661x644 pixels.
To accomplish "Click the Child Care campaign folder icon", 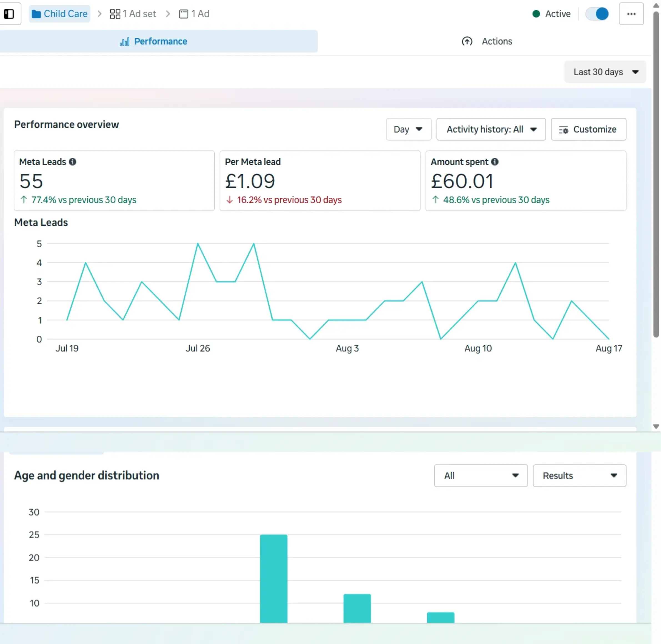I will (x=36, y=14).
